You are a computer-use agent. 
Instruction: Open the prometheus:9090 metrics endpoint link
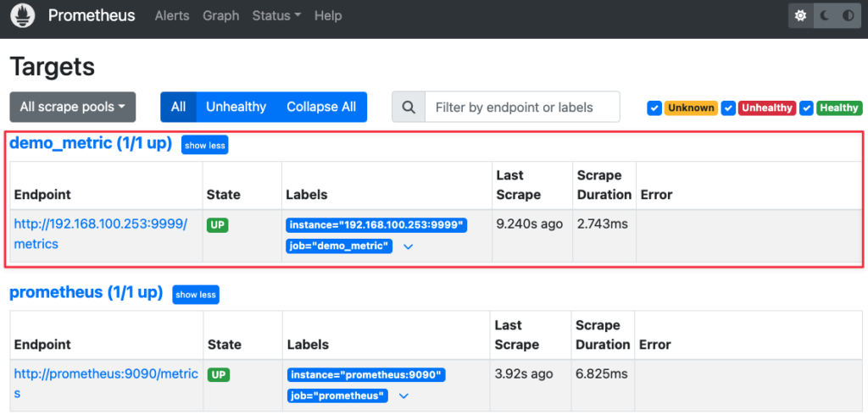[x=106, y=384]
